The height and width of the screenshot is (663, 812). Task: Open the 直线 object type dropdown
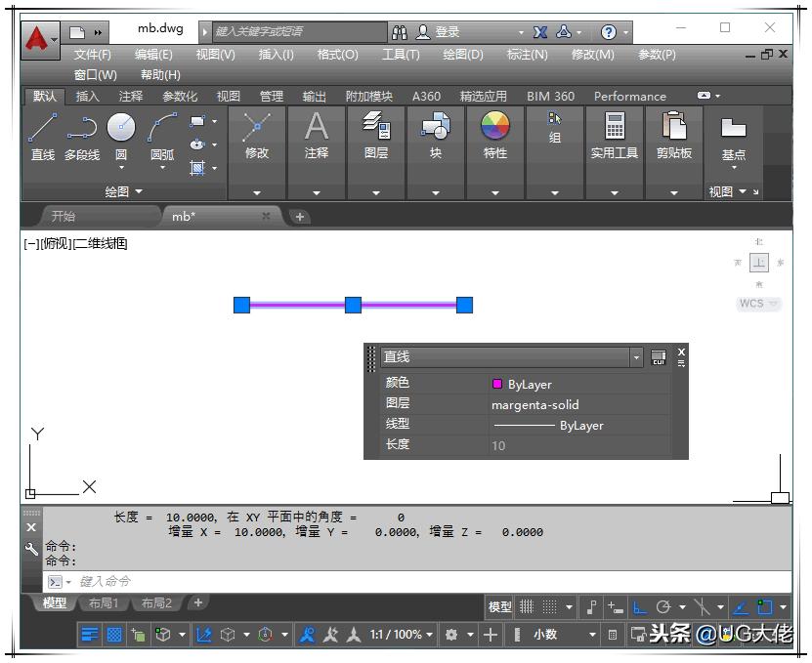pos(636,357)
